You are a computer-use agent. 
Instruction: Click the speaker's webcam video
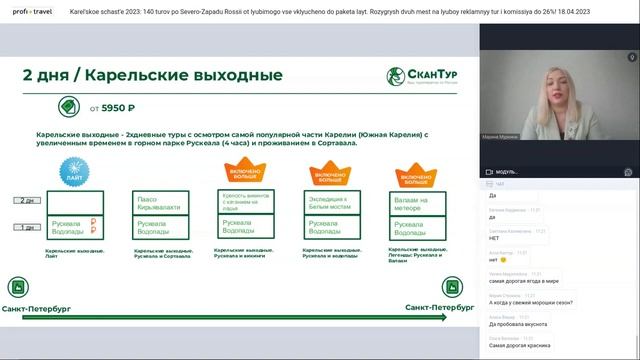[560, 95]
